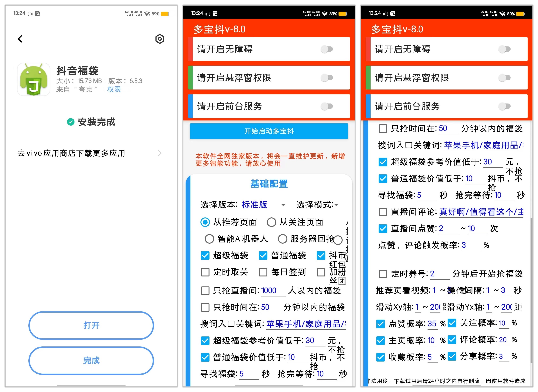
Task: Tap WiFi icon in middle status bar
Action: [x=325, y=14]
